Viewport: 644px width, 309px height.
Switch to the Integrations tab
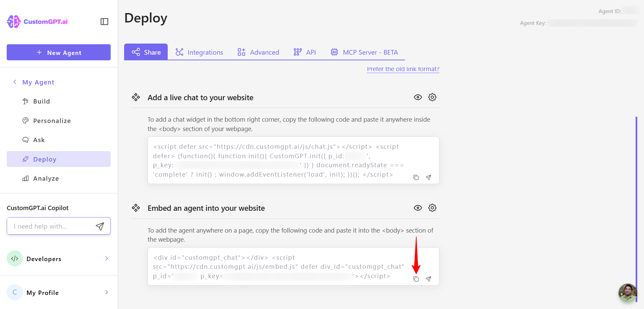[199, 52]
